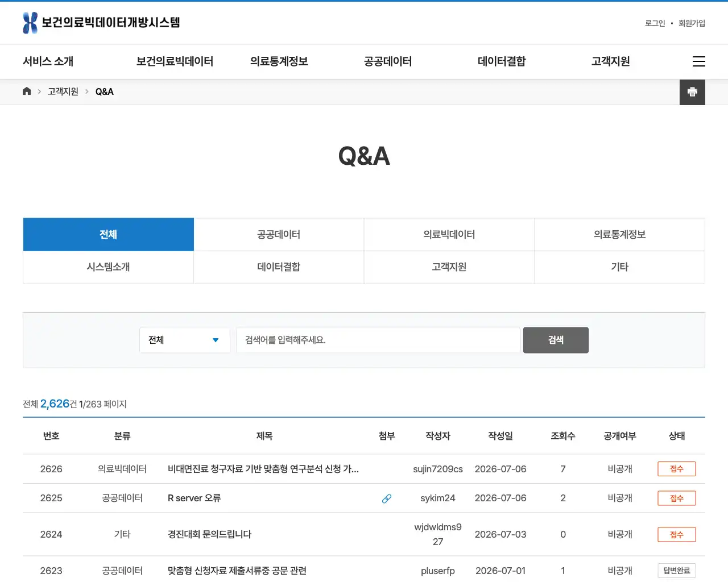Screen dimensions: 728x582
Task: Click the print page icon
Action: (692, 92)
